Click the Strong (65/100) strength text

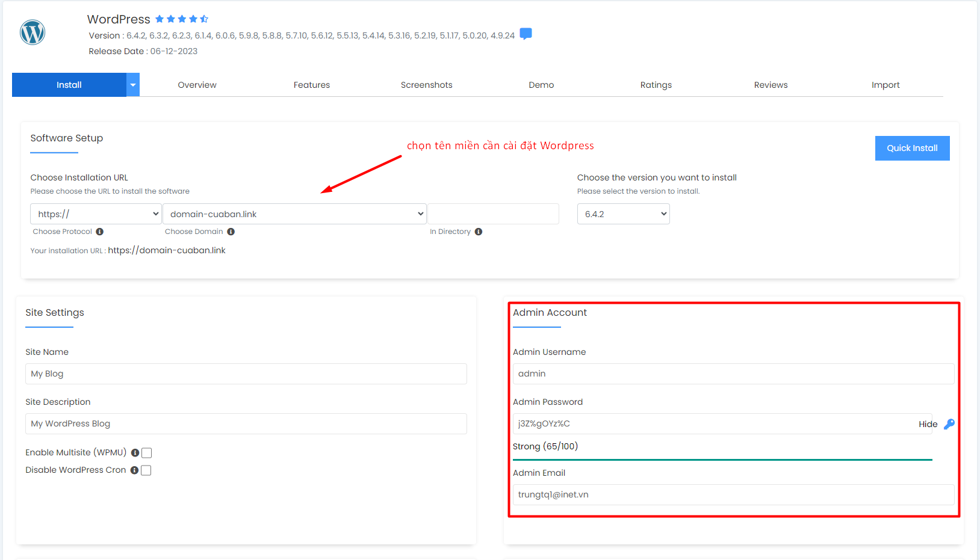545,446
